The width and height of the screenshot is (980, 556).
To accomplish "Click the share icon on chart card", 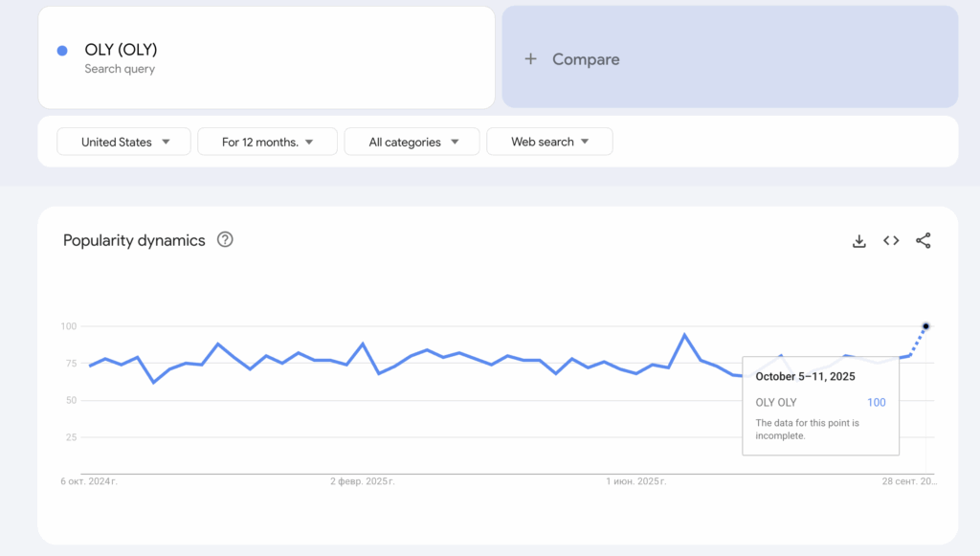I will point(924,241).
